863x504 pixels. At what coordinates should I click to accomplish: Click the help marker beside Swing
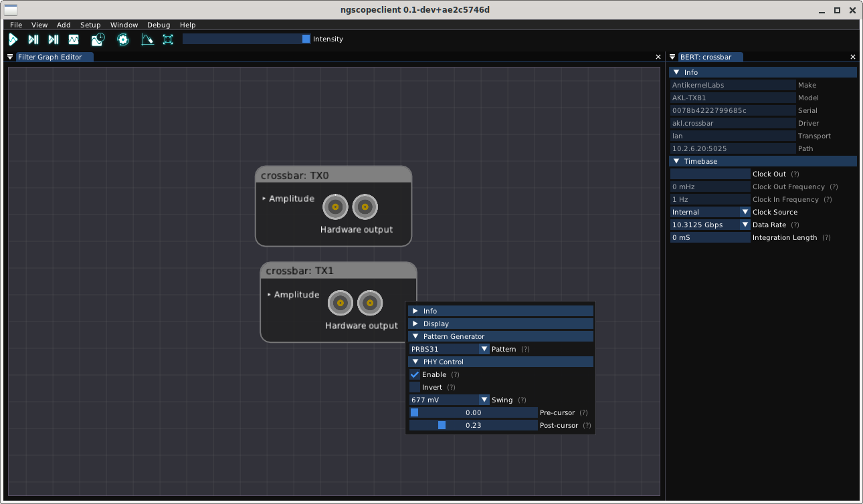[522, 400]
